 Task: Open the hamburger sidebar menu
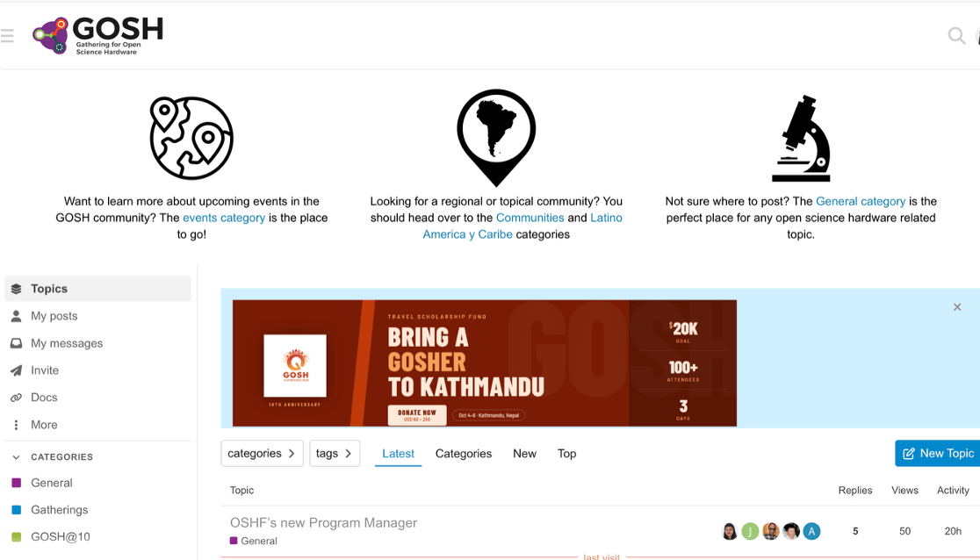click(7, 36)
